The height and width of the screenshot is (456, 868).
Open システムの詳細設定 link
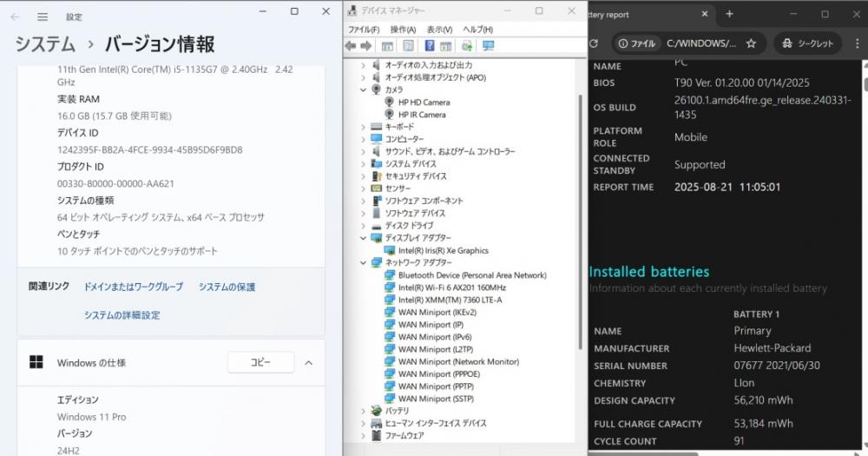122,314
